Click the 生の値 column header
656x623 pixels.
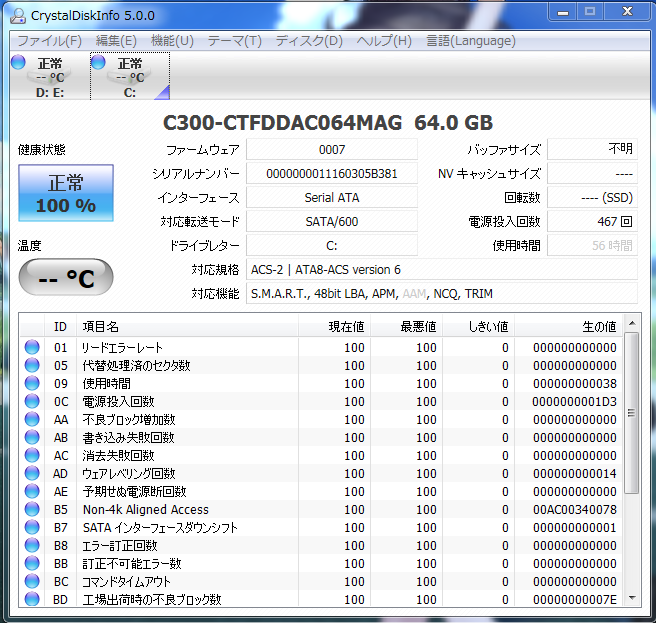(569, 326)
